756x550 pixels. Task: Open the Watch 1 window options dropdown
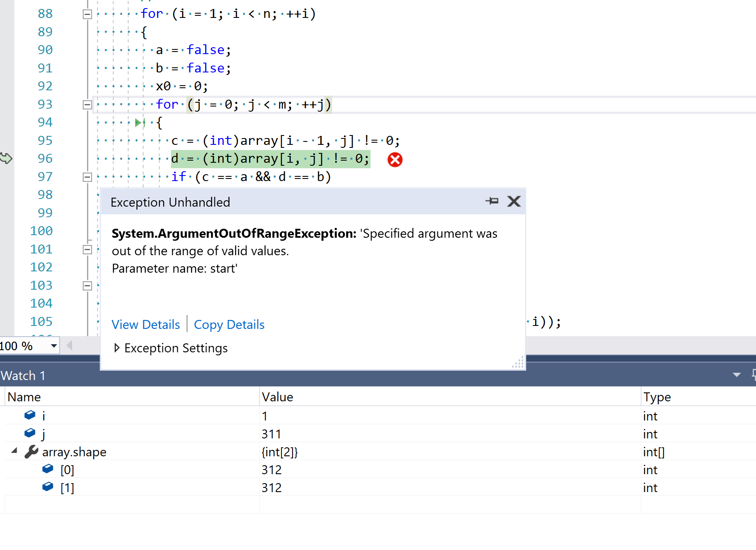(736, 375)
